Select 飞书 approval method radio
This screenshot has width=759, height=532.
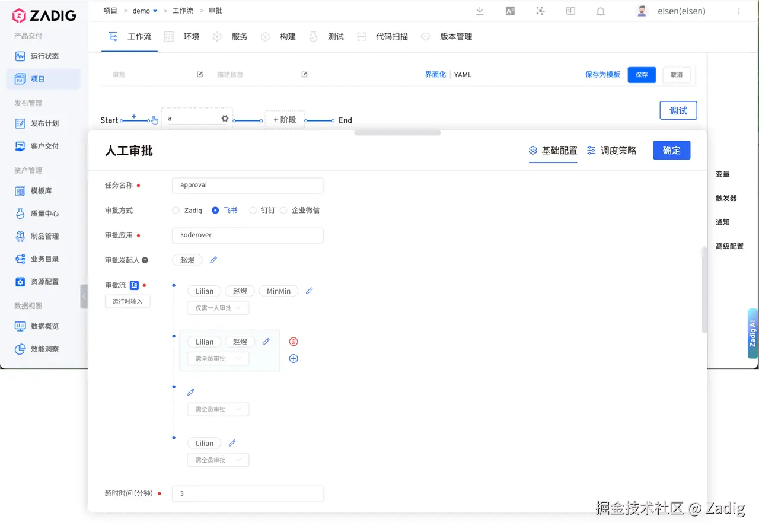pyautogui.click(x=215, y=210)
